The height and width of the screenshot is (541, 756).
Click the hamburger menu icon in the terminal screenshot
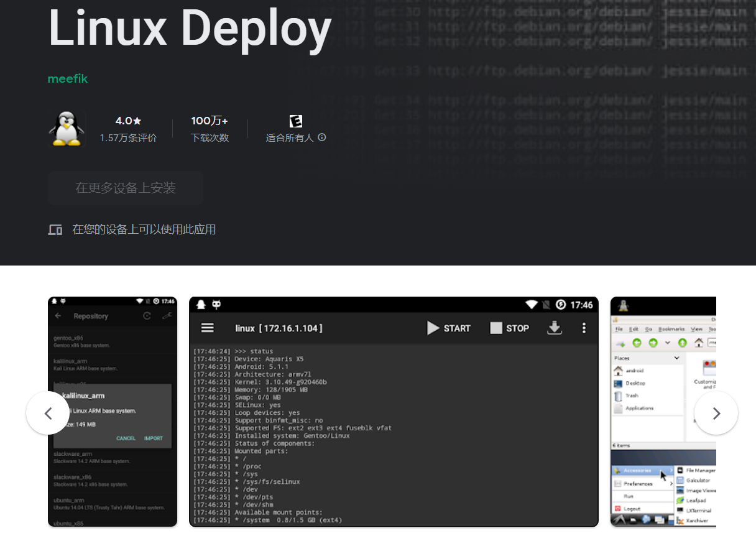point(208,328)
